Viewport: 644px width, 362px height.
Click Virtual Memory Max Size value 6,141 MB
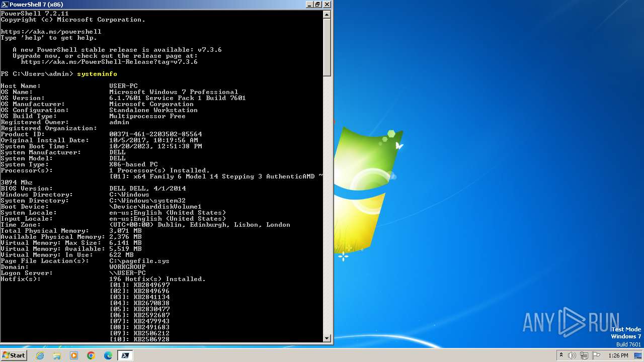click(x=125, y=243)
